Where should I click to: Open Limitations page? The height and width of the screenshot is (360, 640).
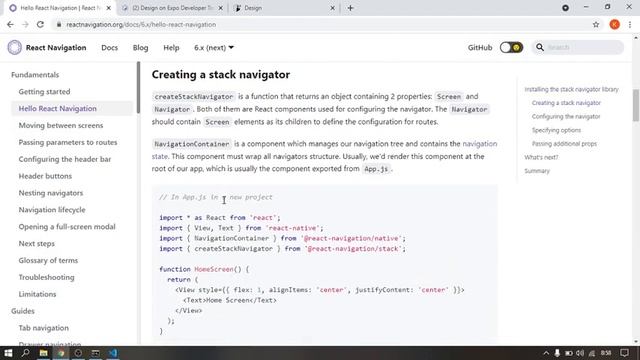point(38,294)
